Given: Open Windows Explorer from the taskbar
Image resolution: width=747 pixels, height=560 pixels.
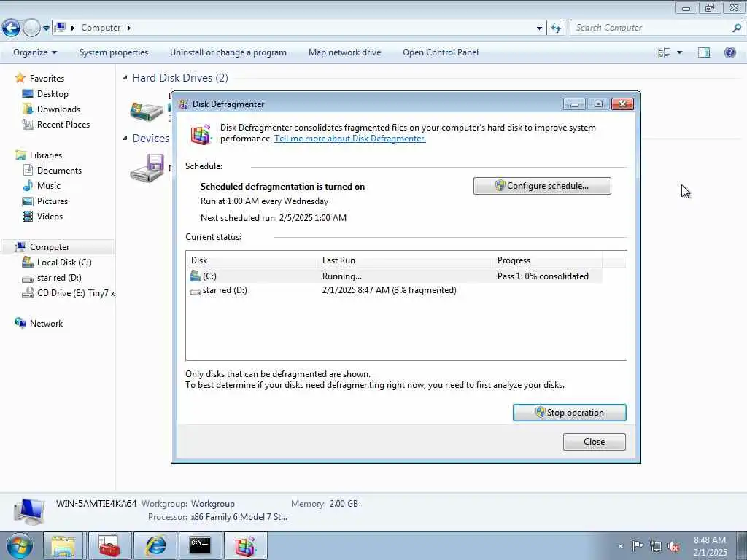Looking at the screenshot, I should [x=63, y=545].
